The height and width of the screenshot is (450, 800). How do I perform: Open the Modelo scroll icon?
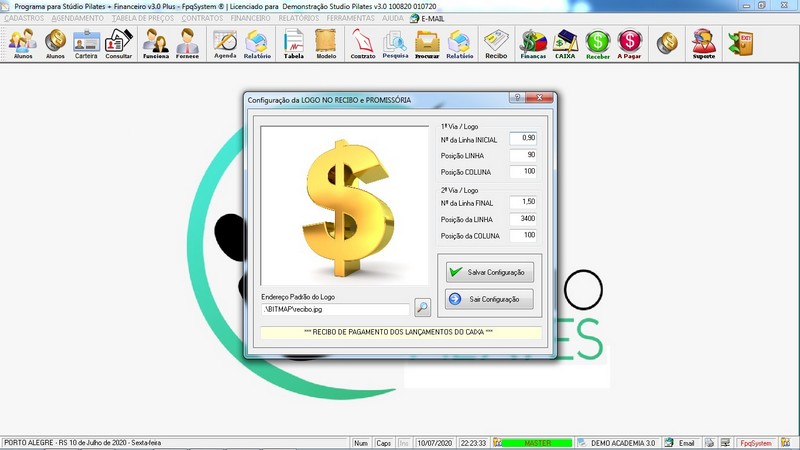pyautogui.click(x=326, y=44)
